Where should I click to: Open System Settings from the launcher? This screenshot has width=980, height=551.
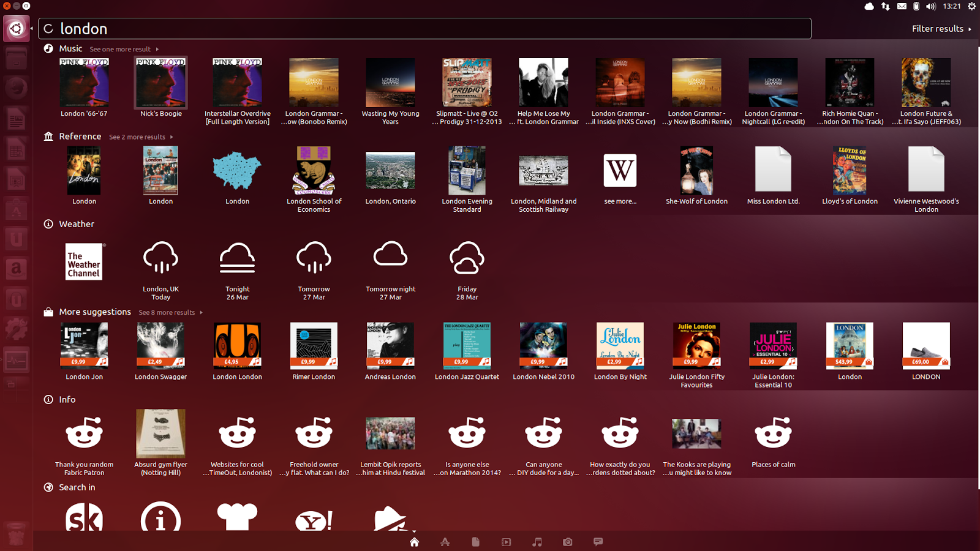coord(17,328)
